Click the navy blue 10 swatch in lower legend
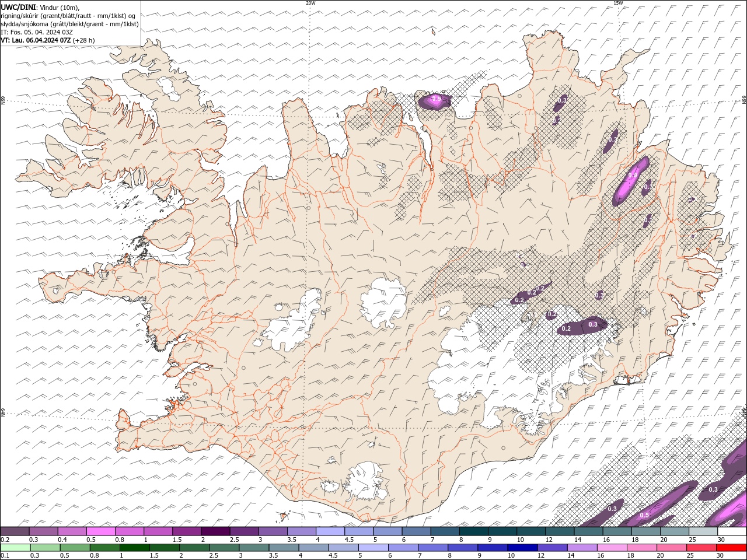Screen dimensions: 747x560 pyautogui.click(x=522, y=547)
